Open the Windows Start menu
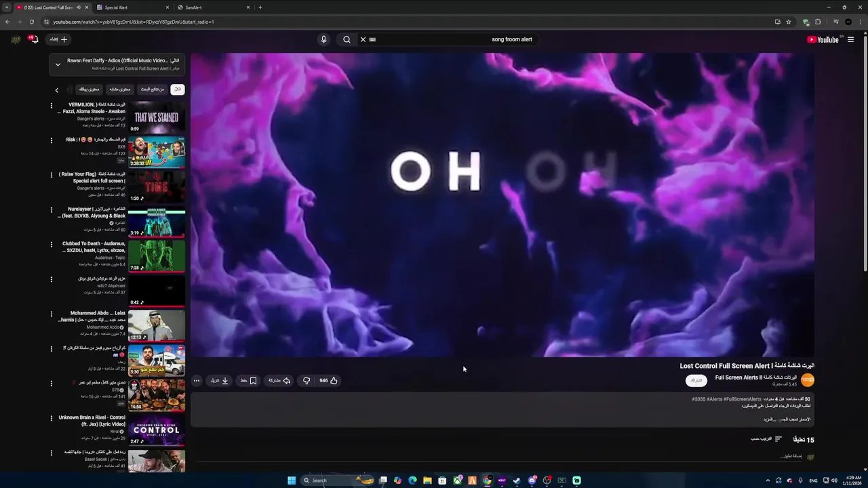 pos(292,481)
